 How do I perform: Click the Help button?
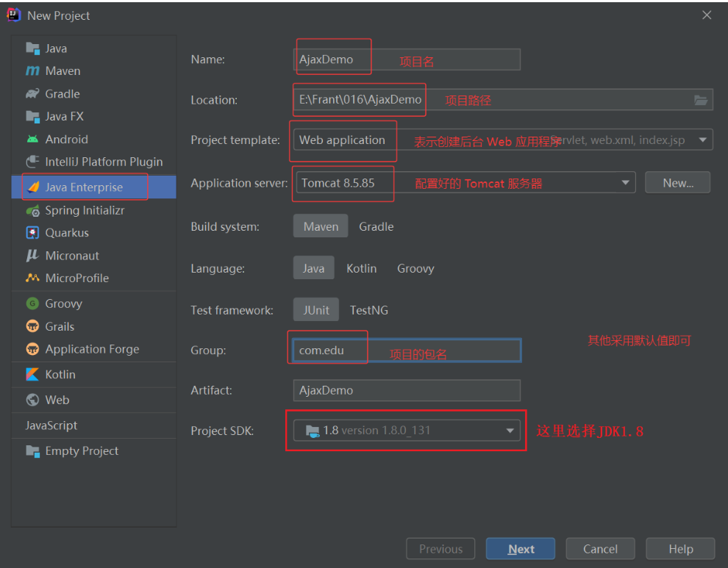tap(681, 549)
